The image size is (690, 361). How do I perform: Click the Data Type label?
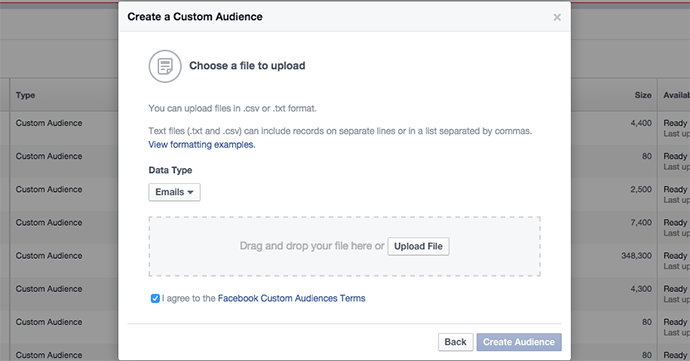tap(170, 170)
